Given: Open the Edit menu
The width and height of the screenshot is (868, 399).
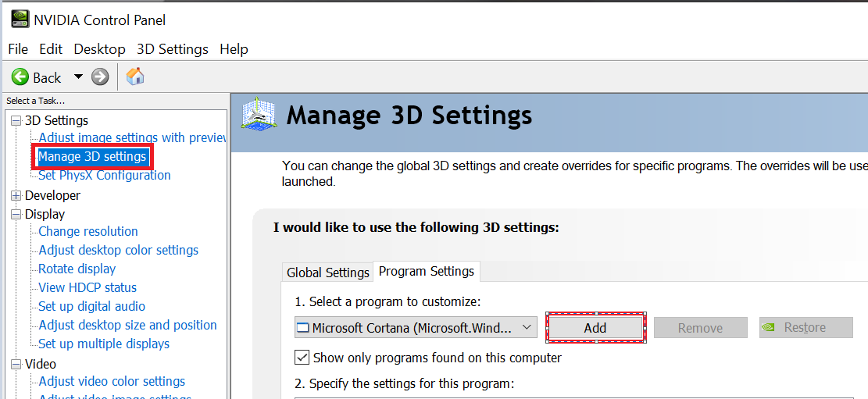Looking at the screenshot, I should (51, 49).
